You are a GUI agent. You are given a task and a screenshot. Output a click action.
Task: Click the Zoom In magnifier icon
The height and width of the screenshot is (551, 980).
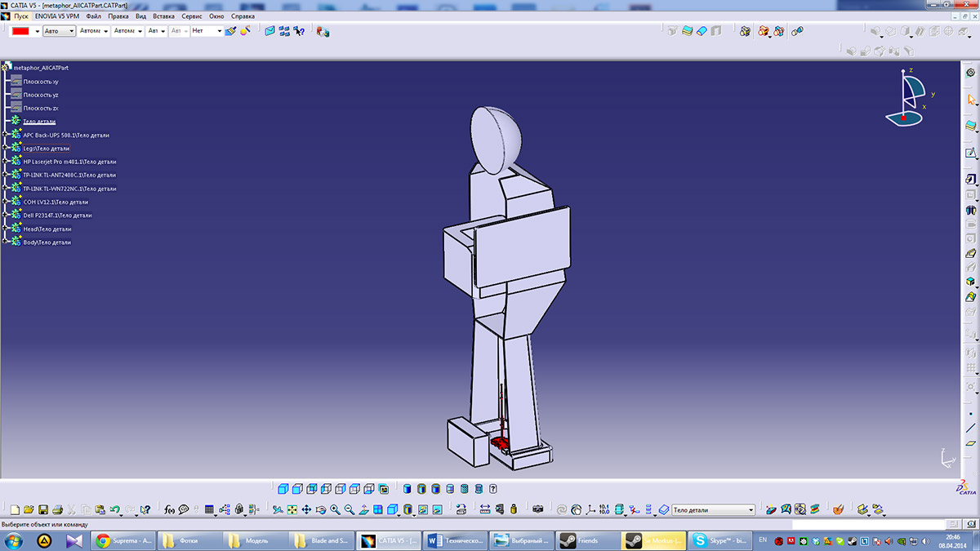[335, 509]
